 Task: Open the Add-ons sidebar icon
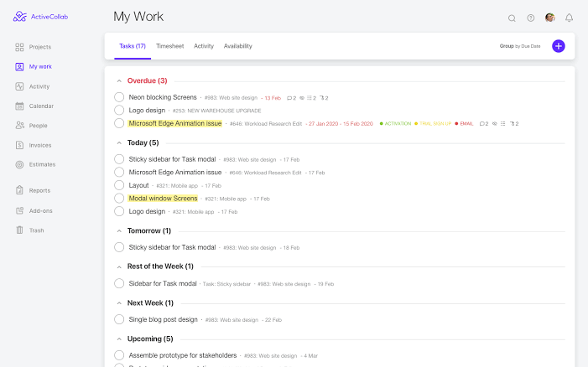coord(19,210)
